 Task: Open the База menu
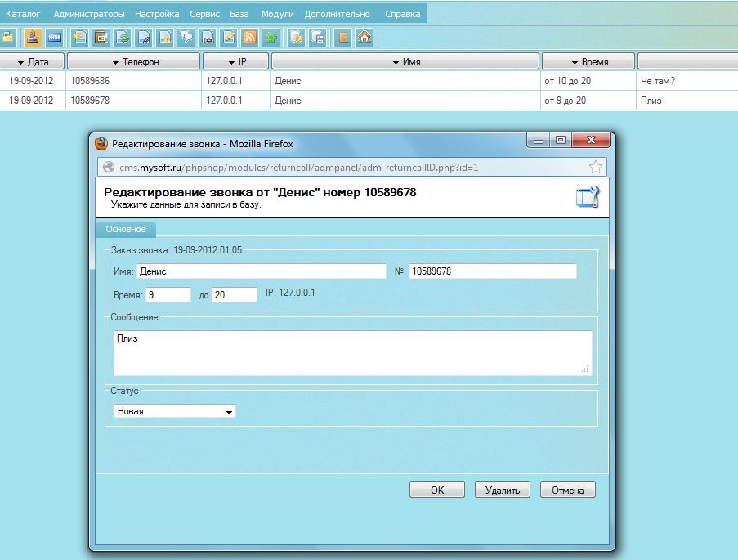point(239,14)
